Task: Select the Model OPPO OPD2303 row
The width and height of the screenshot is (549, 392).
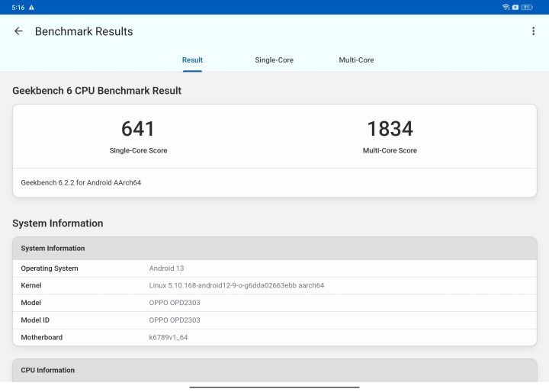Action: (274, 303)
